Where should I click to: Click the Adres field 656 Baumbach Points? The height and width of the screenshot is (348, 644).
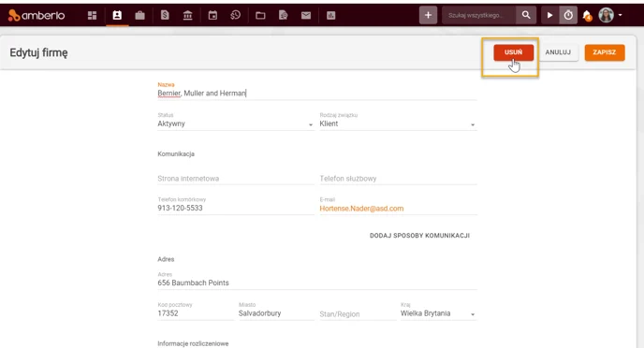click(317, 283)
